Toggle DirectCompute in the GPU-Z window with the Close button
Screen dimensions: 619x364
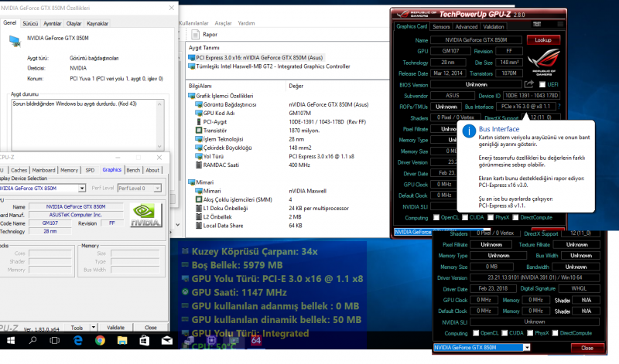(x=555, y=333)
